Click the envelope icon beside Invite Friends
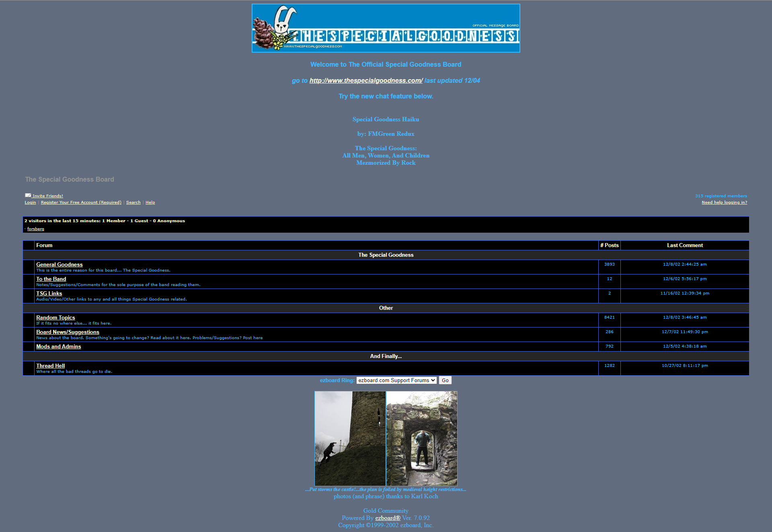The width and height of the screenshot is (772, 532). coord(28,195)
